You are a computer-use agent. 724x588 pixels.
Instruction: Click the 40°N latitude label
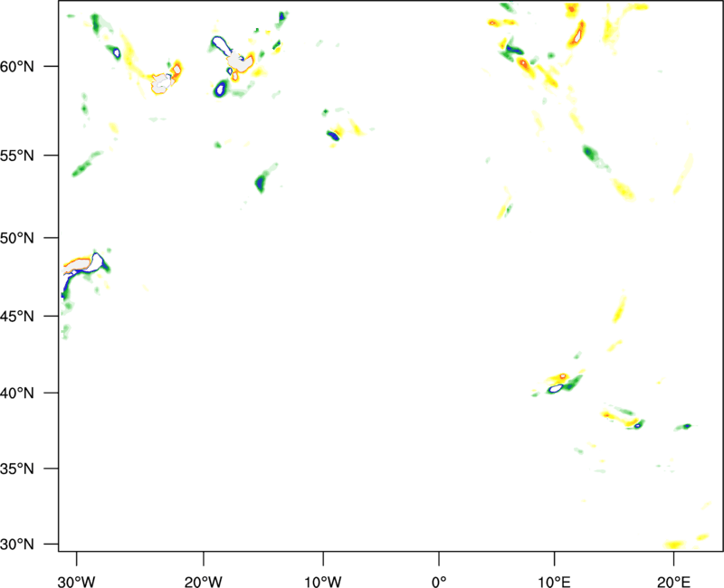pos(17,394)
